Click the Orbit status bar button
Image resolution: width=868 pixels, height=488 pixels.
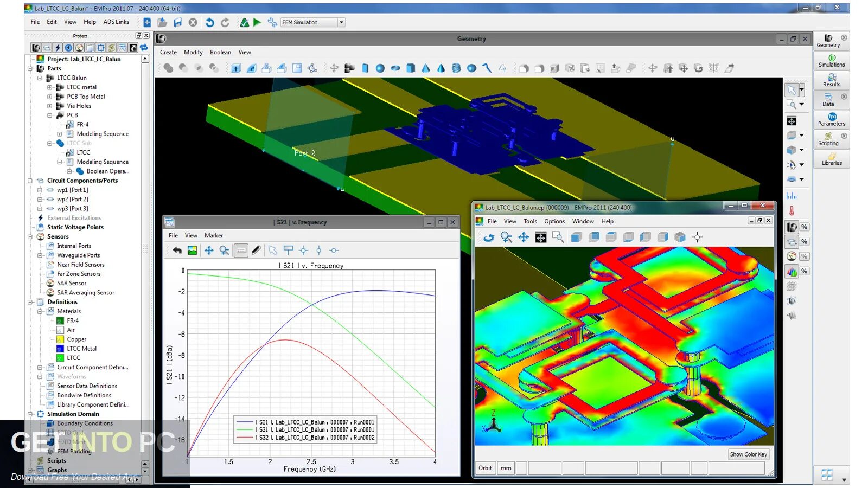(485, 468)
